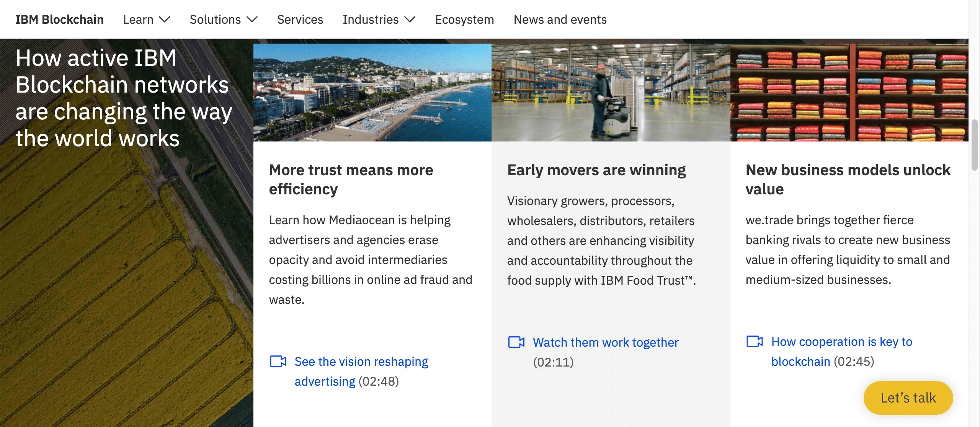Click the Early movers are winning heading
Viewport: 980px width, 427px height.
pos(596,170)
